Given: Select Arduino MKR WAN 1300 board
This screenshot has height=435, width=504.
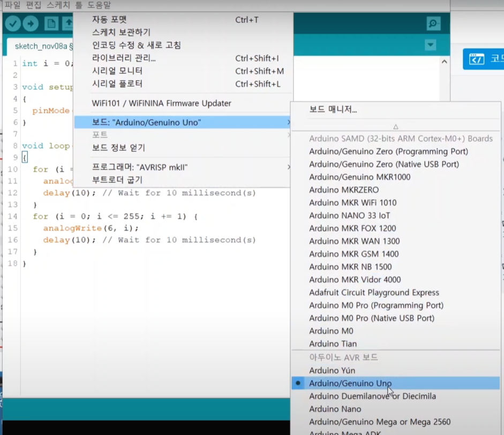Looking at the screenshot, I should [x=396, y=241].
